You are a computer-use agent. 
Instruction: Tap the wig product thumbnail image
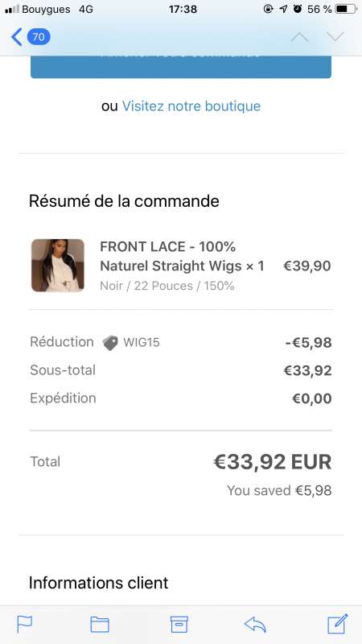tap(58, 266)
